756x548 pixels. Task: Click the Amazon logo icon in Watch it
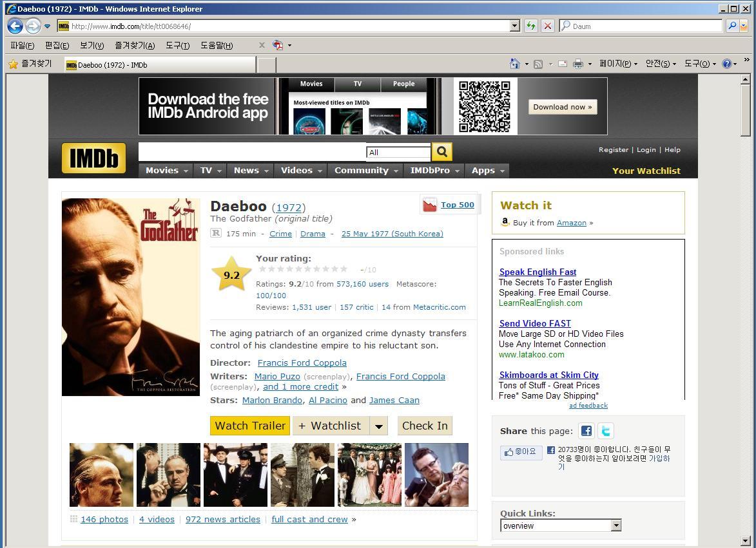tap(505, 222)
